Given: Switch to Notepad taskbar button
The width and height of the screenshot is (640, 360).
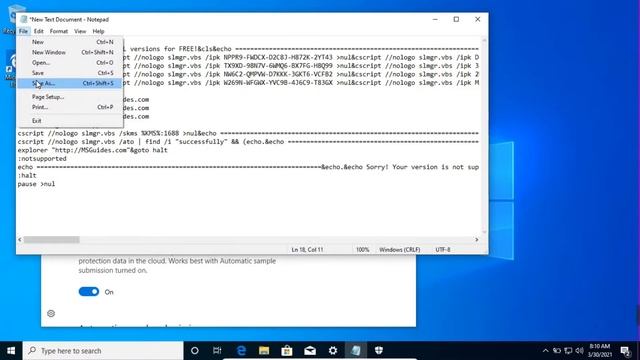Looking at the screenshot, I should tap(356, 351).
